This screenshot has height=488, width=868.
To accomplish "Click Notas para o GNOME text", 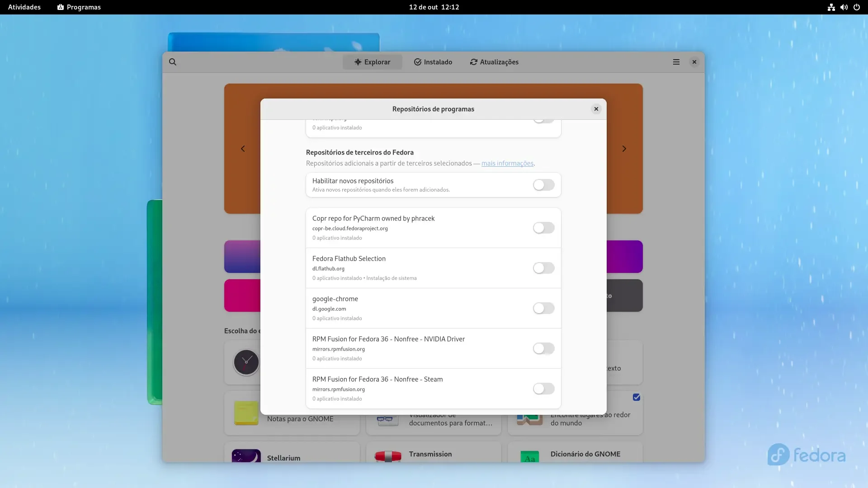I will tap(300, 419).
